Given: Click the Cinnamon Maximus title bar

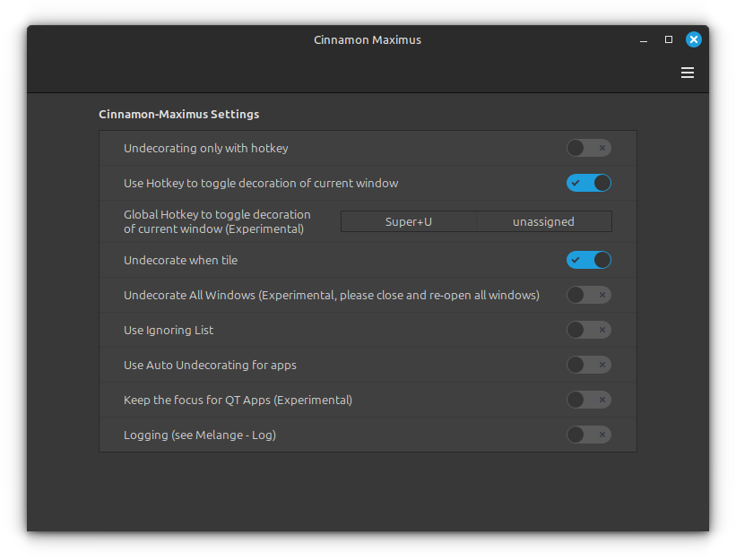Looking at the screenshot, I should 368,39.
